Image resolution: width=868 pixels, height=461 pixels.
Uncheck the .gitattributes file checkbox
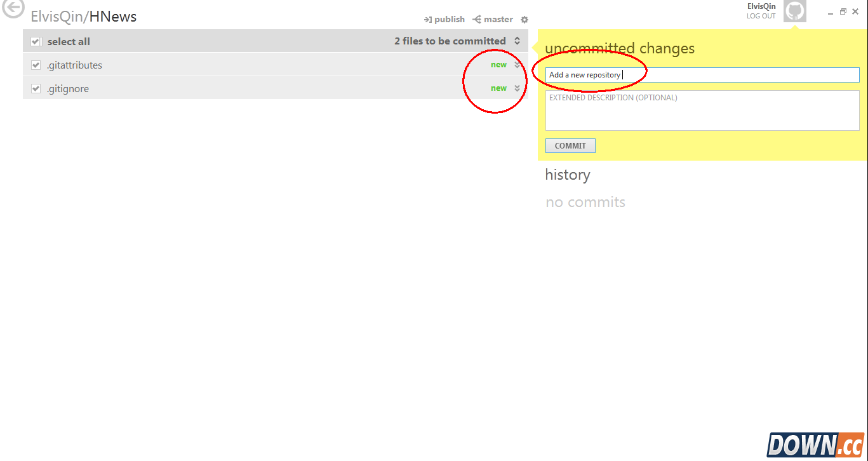pos(36,65)
